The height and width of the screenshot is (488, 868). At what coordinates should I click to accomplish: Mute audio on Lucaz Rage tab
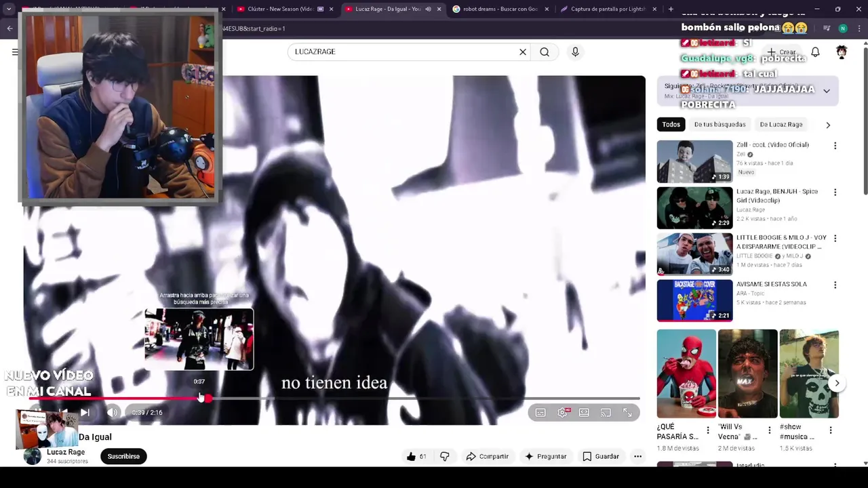tap(428, 9)
